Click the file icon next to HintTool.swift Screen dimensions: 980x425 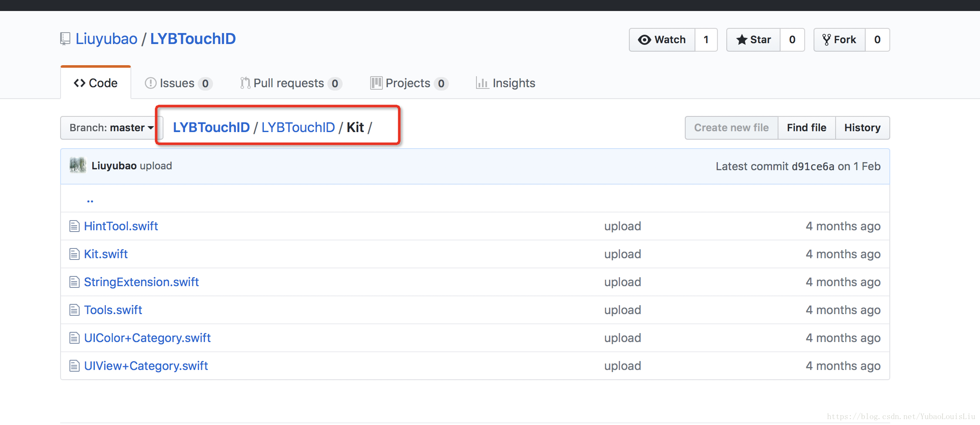click(x=75, y=226)
